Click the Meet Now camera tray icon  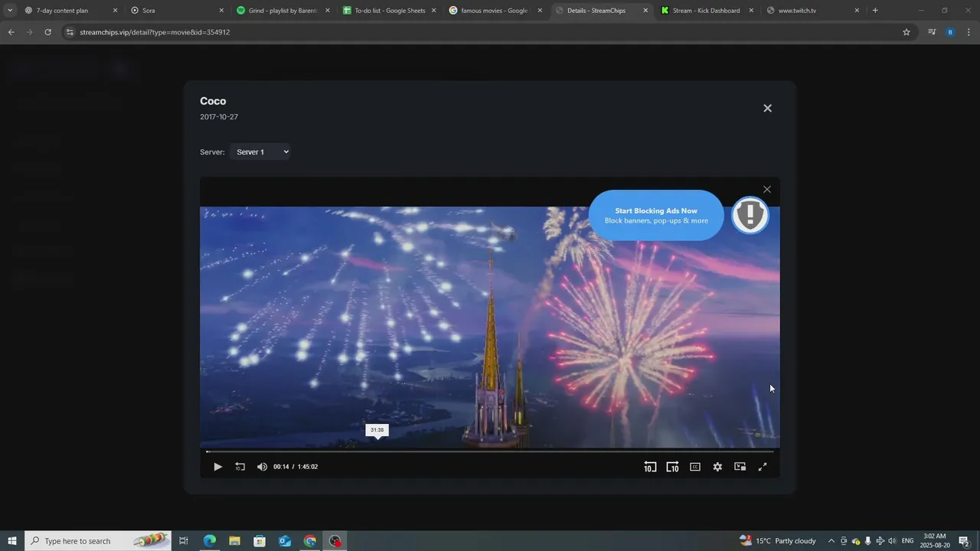coord(844,541)
